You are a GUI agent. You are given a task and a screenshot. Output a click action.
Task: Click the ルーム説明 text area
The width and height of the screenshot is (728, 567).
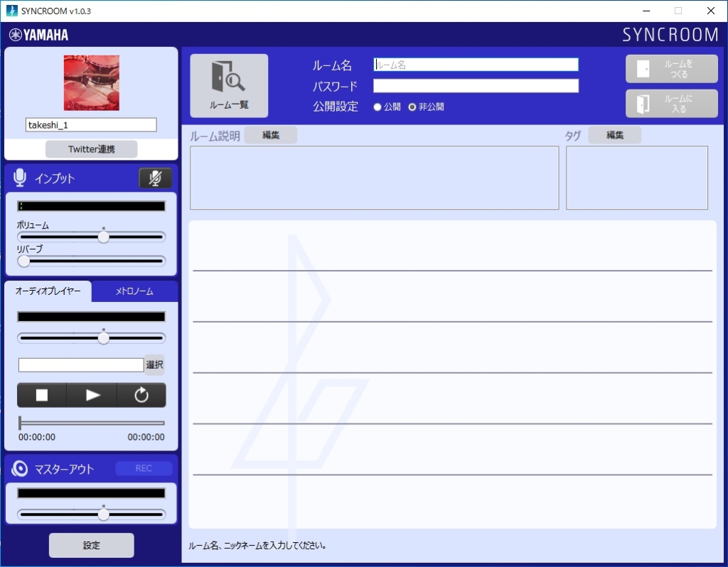tap(374, 178)
